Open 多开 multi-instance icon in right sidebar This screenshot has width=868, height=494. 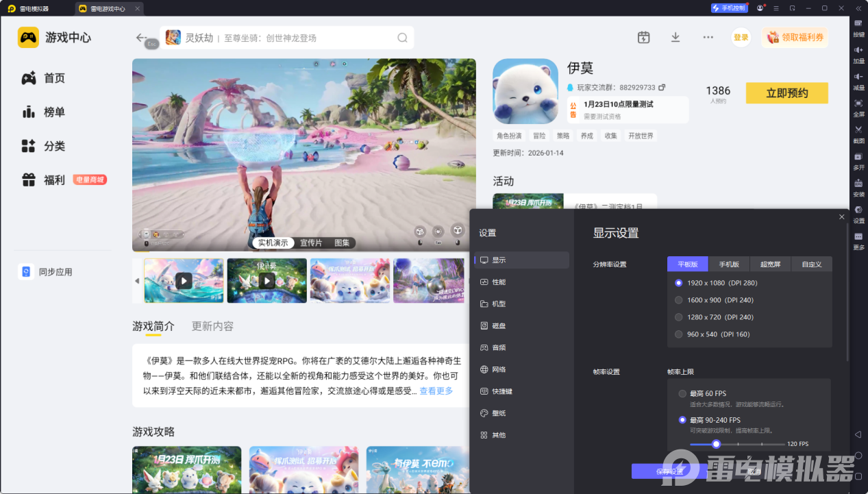point(858,161)
